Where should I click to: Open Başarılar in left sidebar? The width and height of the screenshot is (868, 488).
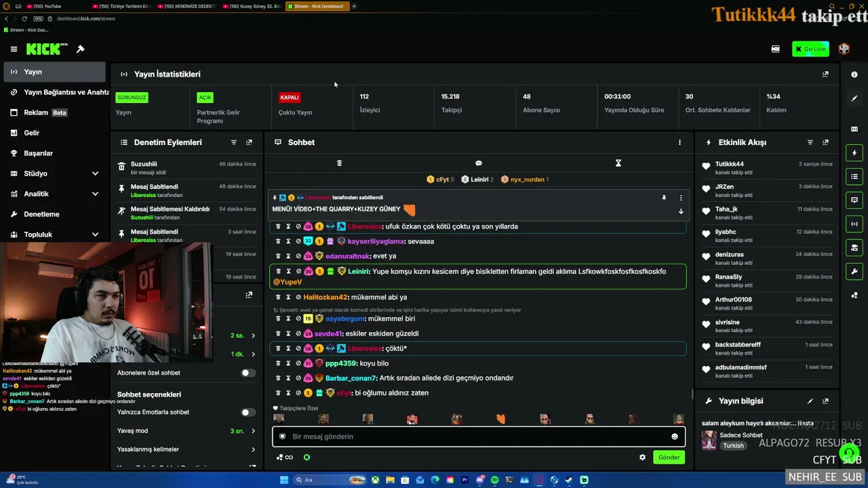point(54,153)
